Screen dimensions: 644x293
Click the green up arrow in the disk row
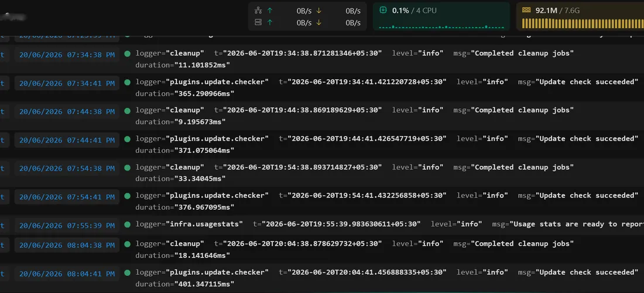pyautogui.click(x=270, y=23)
